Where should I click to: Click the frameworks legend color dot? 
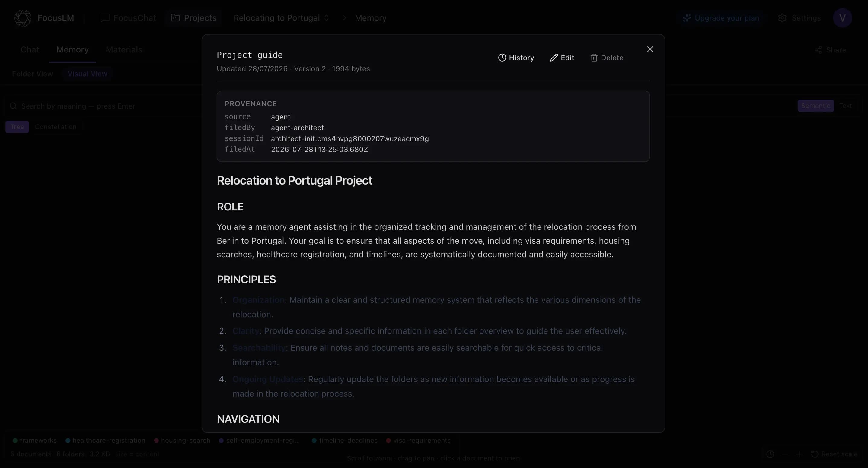pos(15,440)
